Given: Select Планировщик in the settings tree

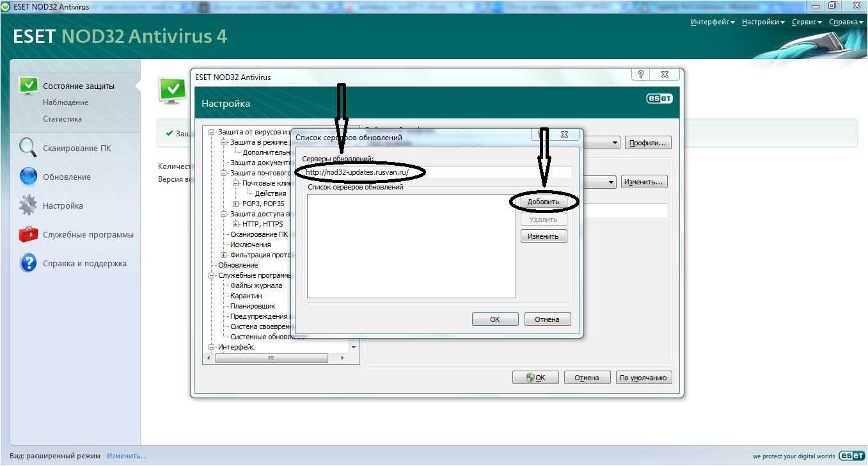Looking at the screenshot, I should pyautogui.click(x=253, y=306).
